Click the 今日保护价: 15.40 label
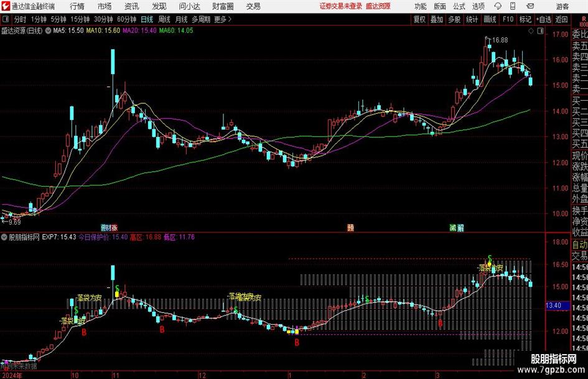Screen dimensions: 588x379 (x=103, y=237)
